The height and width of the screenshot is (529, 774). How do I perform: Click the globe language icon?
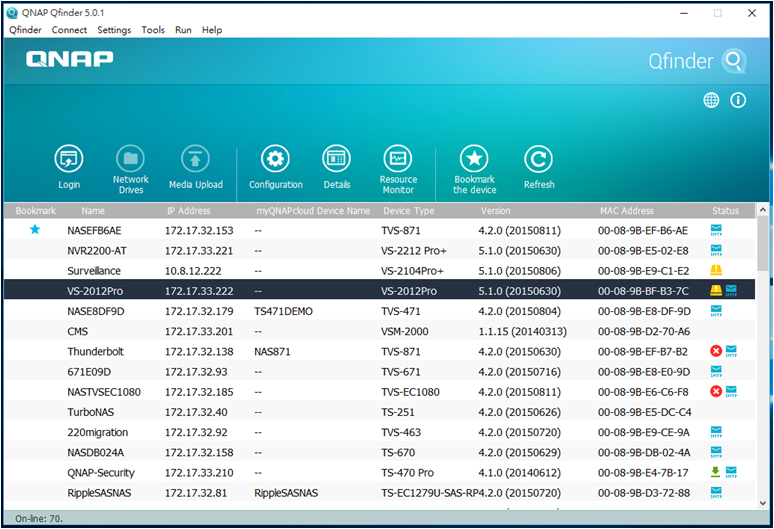[711, 100]
